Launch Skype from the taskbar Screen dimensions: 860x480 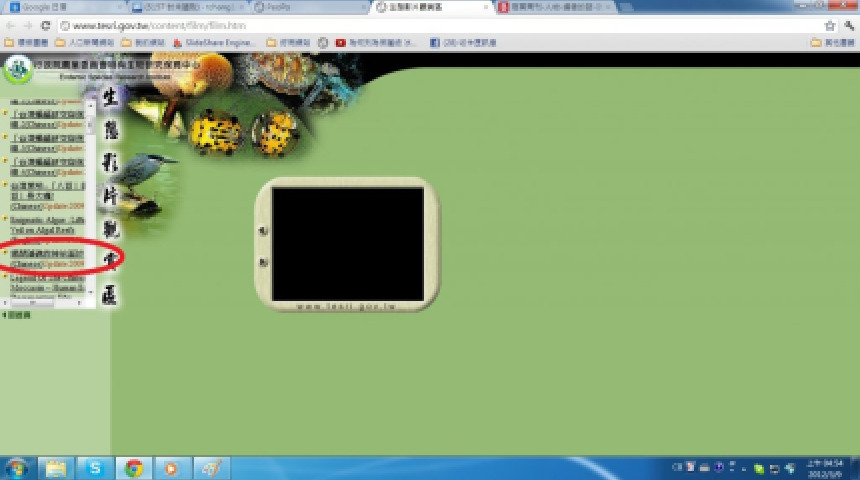click(x=94, y=468)
